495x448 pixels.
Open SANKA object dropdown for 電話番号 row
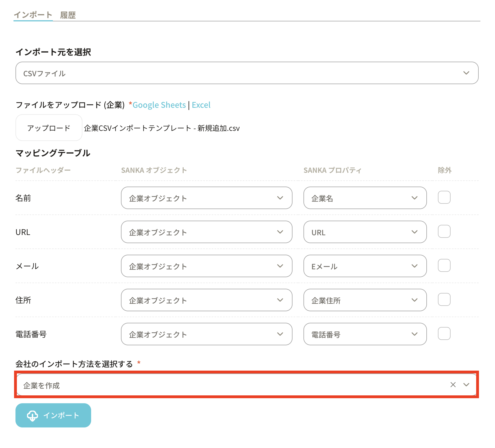[x=206, y=334]
